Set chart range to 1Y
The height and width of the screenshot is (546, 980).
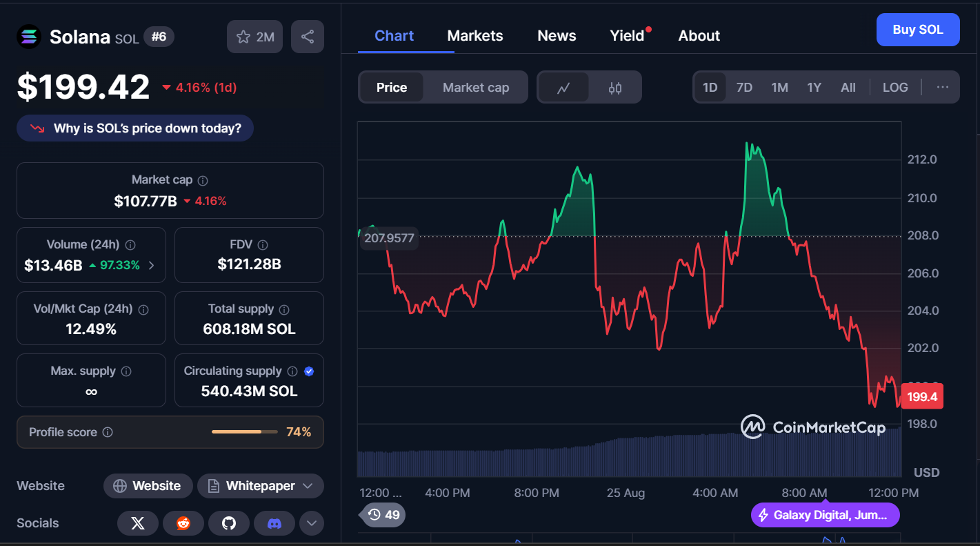(814, 88)
